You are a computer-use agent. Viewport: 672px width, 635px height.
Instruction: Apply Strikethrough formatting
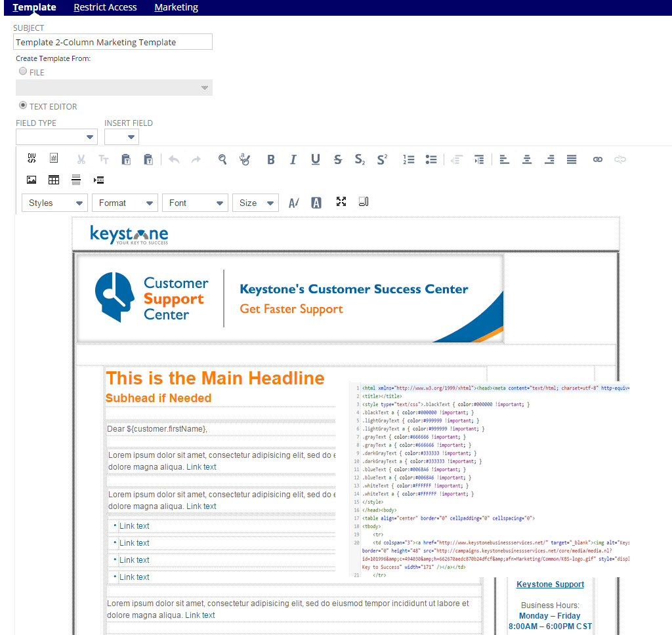[x=338, y=160]
